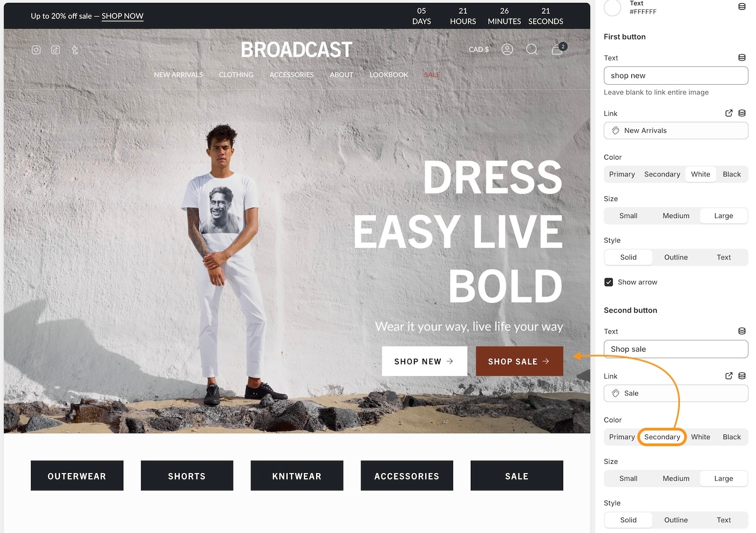Click the white #FFFFFF text color swatch
The height and width of the screenshot is (533, 756).
612,8
